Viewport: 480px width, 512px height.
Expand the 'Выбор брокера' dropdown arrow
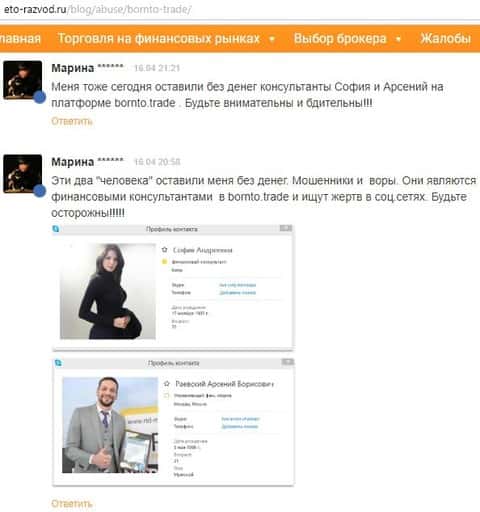click(398, 39)
